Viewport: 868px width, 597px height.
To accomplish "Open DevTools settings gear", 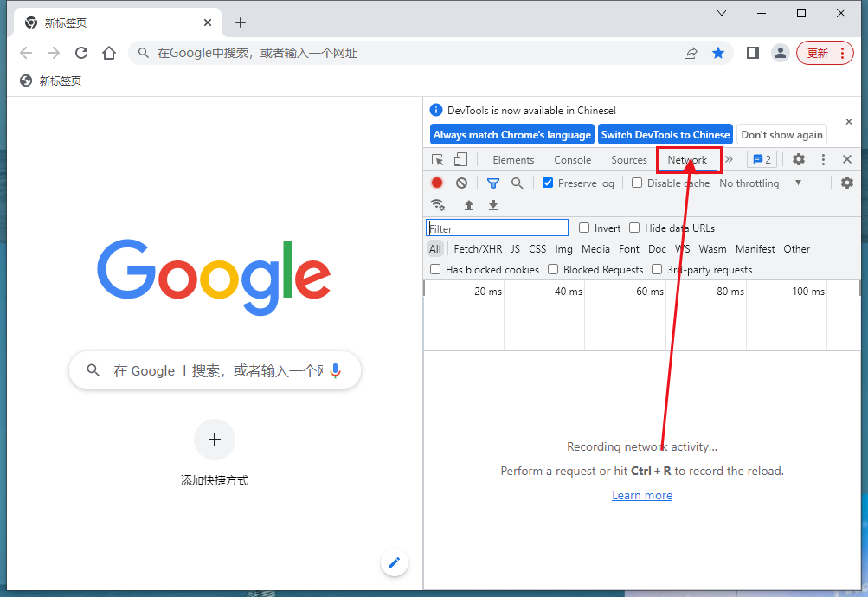I will click(798, 159).
